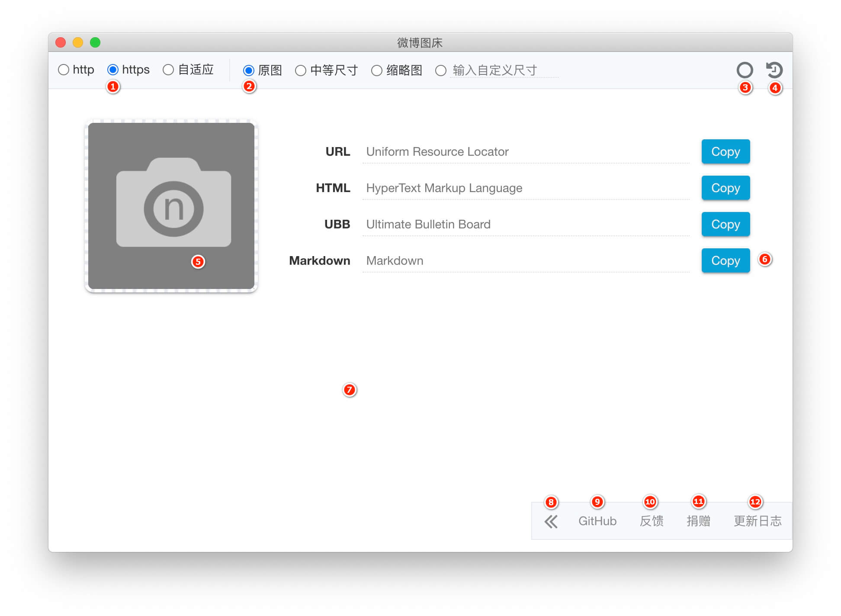Viewport: 841px width, 616px height.
Task: Select 缩略图 thumbnail size option
Action: (x=377, y=71)
